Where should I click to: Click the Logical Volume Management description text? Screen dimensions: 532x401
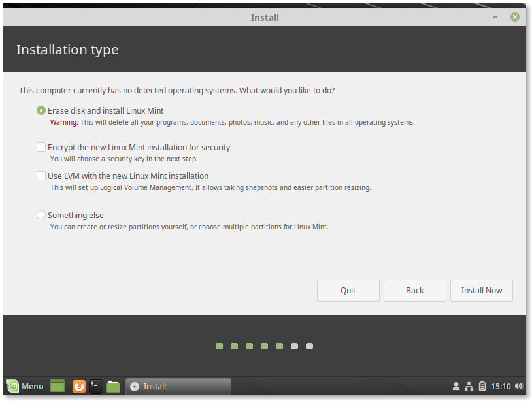tap(210, 188)
